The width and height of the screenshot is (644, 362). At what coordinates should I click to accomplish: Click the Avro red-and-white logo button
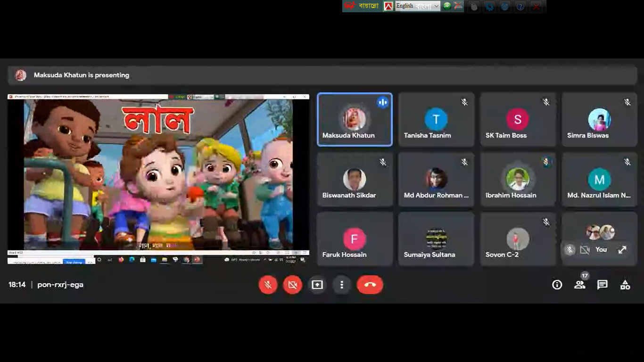(x=388, y=6)
